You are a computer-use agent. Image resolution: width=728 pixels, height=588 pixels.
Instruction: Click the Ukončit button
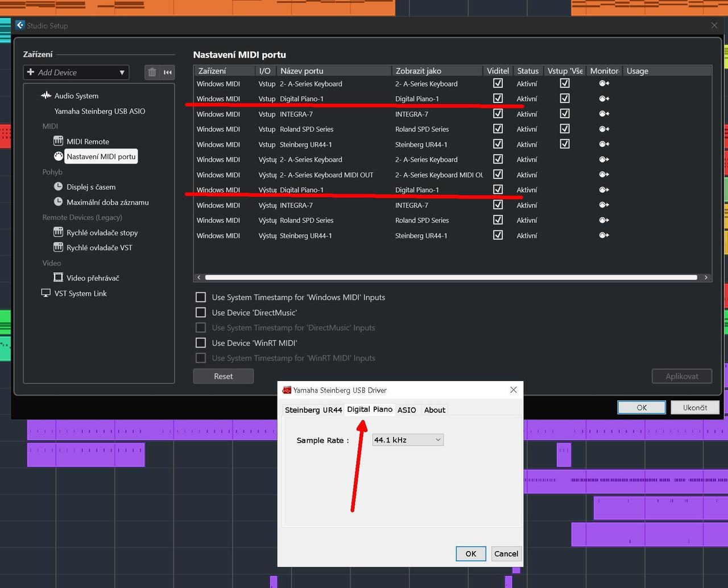point(694,408)
